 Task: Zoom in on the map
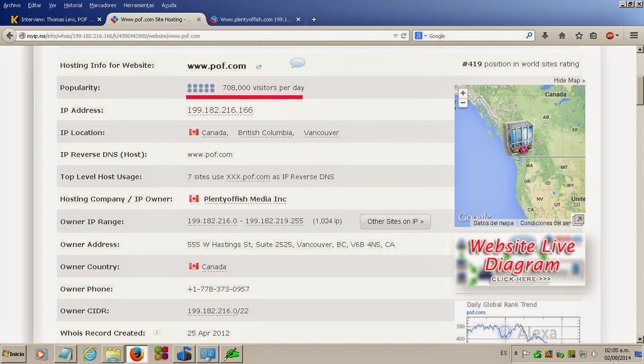click(463, 93)
